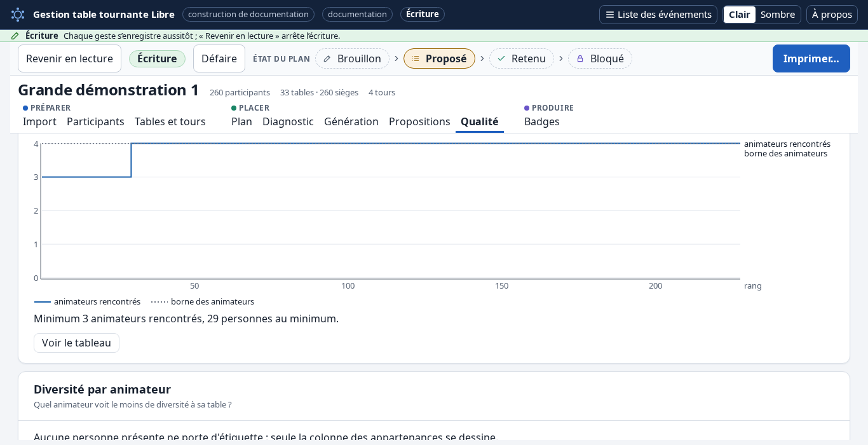Click the checkmark icon beside Retenu

[501, 58]
